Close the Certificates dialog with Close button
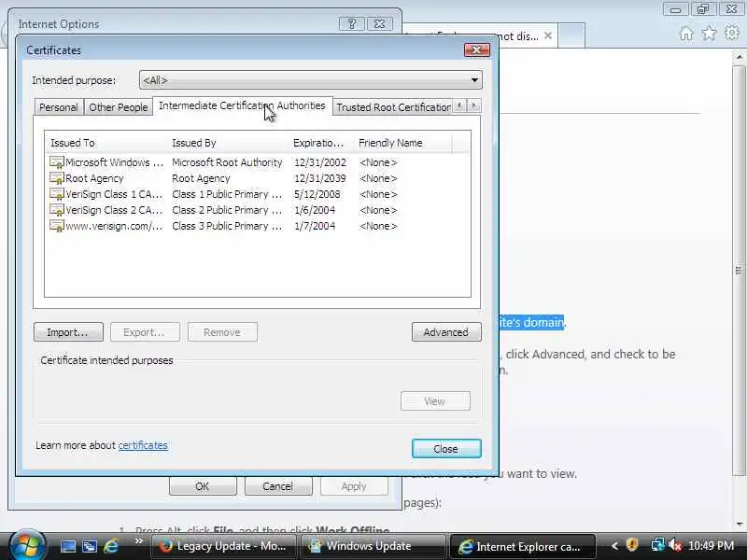747x560 pixels. (446, 449)
